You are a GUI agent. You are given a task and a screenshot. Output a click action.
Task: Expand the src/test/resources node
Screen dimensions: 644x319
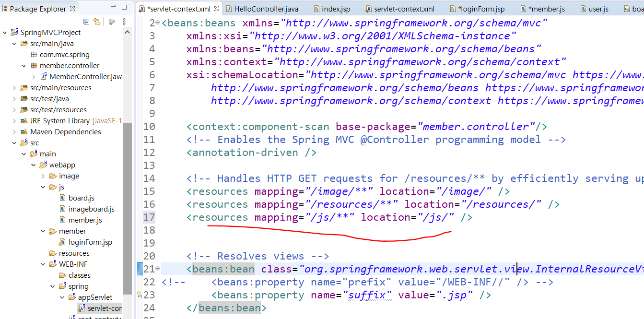pyautogui.click(x=14, y=110)
